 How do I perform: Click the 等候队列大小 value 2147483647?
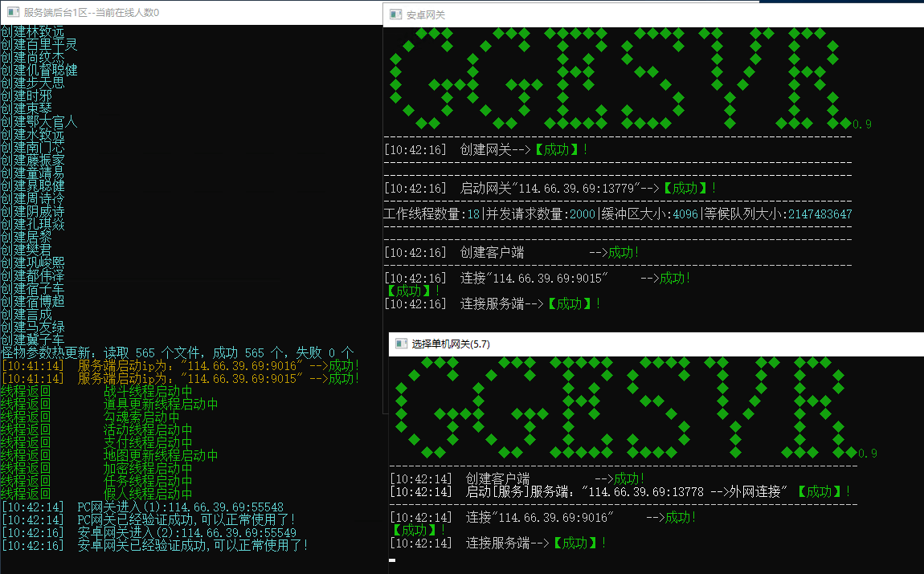click(x=820, y=214)
